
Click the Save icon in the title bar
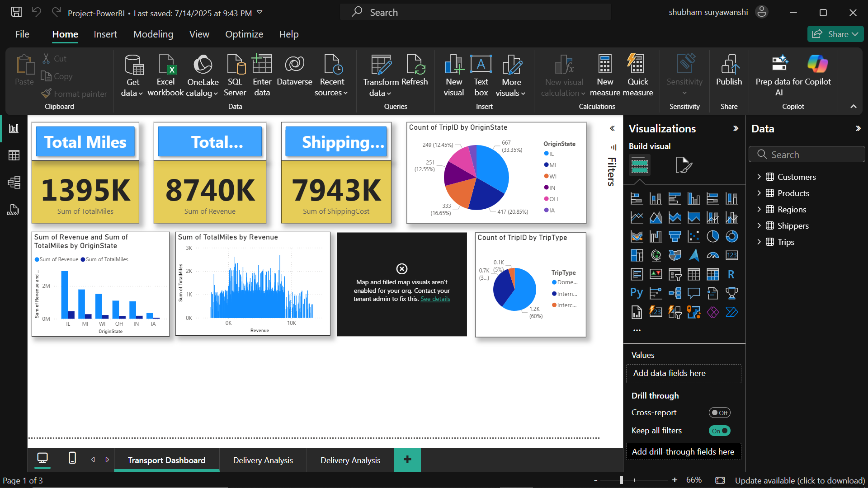pyautogui.click(x=16, y=12)
